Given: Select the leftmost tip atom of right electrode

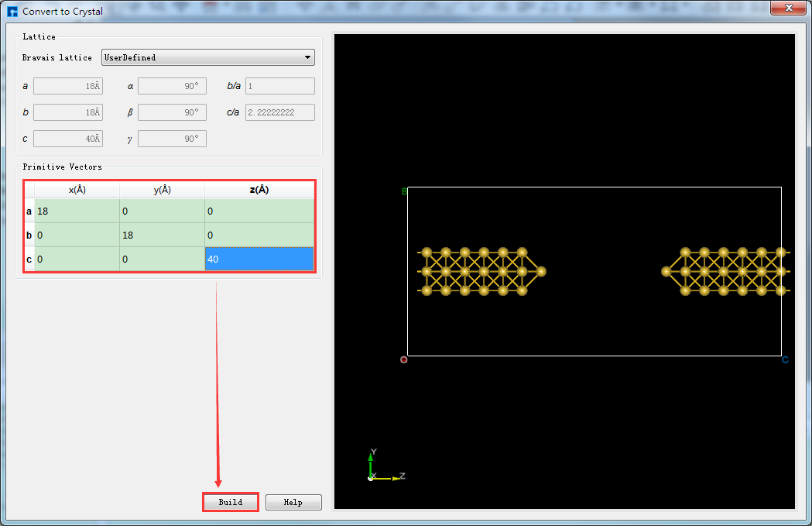Looking at the screenshot, I should [x=666, y=271].
